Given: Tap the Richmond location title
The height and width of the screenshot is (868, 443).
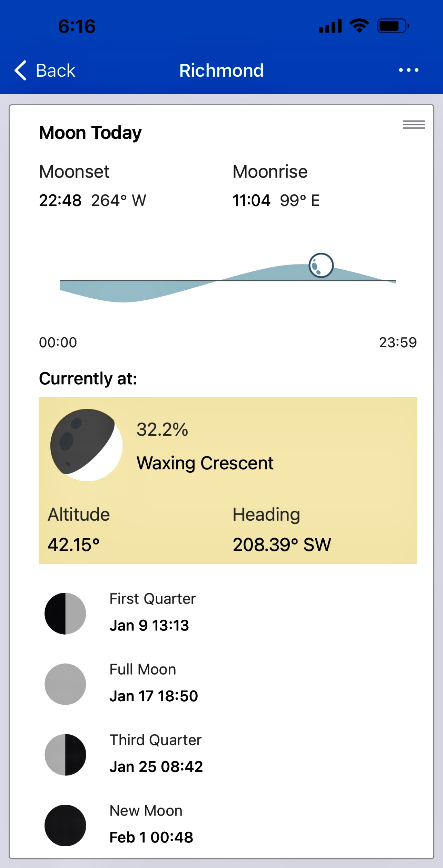Looking at the screenshot, I should point(221,70).
